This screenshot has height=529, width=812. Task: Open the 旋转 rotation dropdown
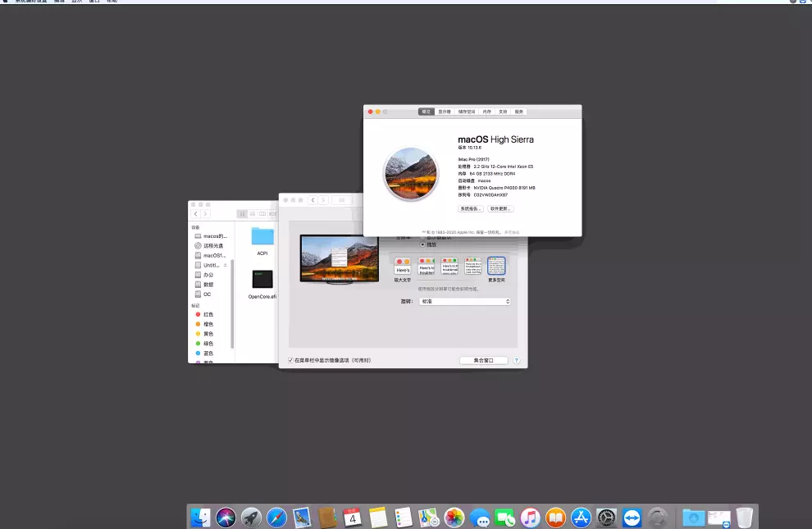pos(465,302)
